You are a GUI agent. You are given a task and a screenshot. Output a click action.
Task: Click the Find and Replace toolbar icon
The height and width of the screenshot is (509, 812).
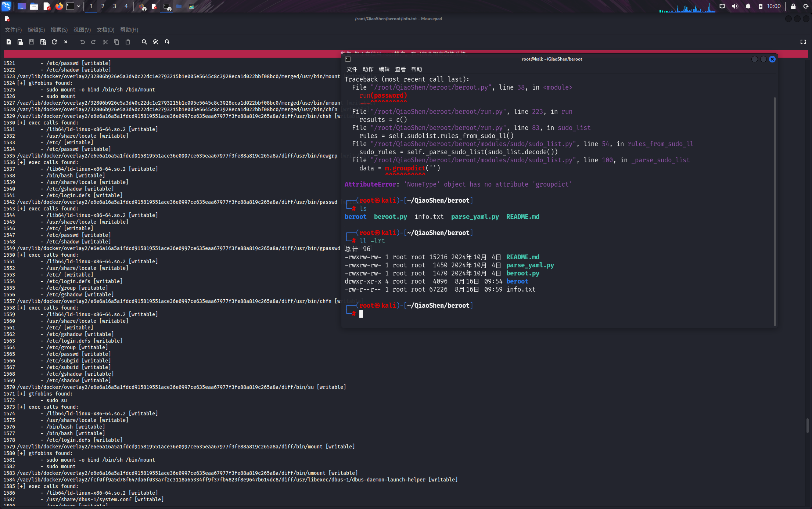click(x=156, y=42)
